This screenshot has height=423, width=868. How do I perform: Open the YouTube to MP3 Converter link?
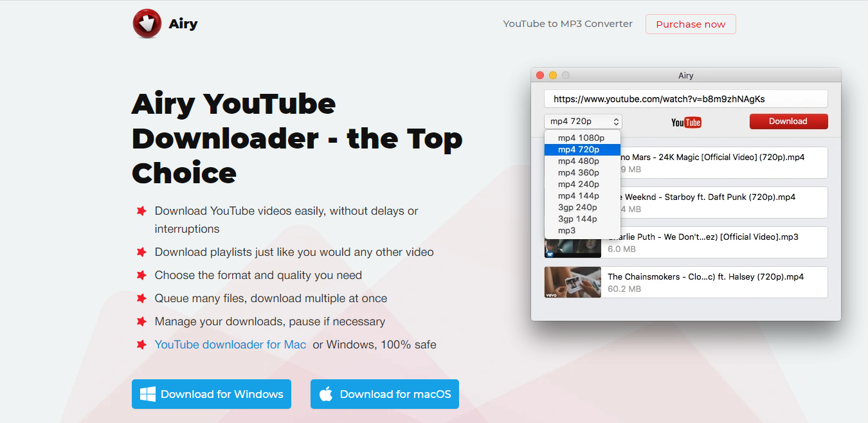pos(568,24)
